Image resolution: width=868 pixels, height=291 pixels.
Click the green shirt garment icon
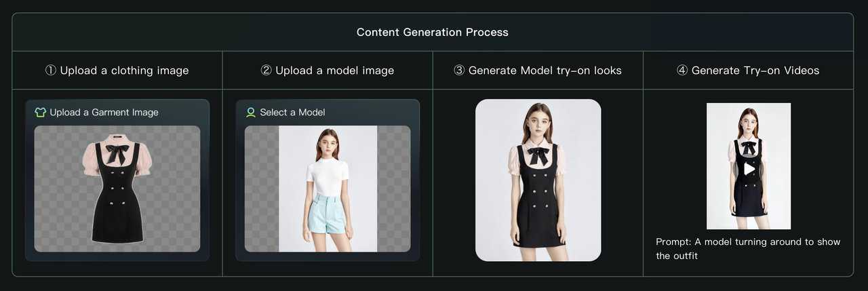pyautogui.click(x=40, y=112)
